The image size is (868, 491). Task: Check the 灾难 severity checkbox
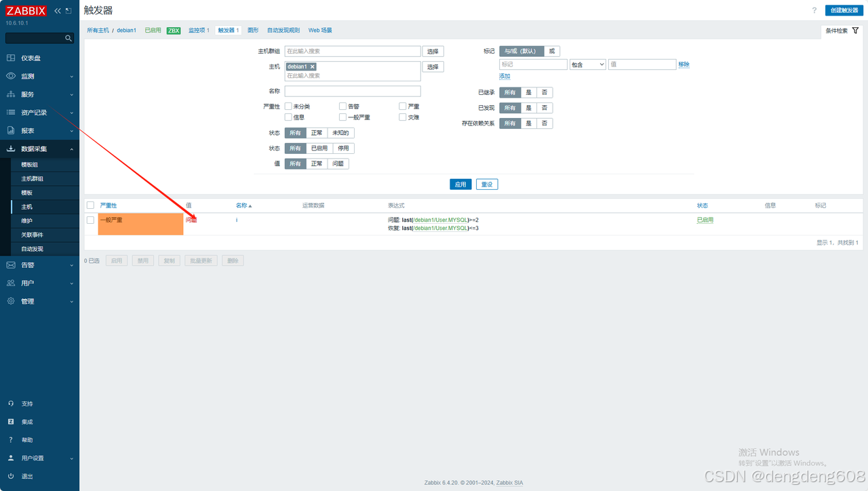pos(403,117)
